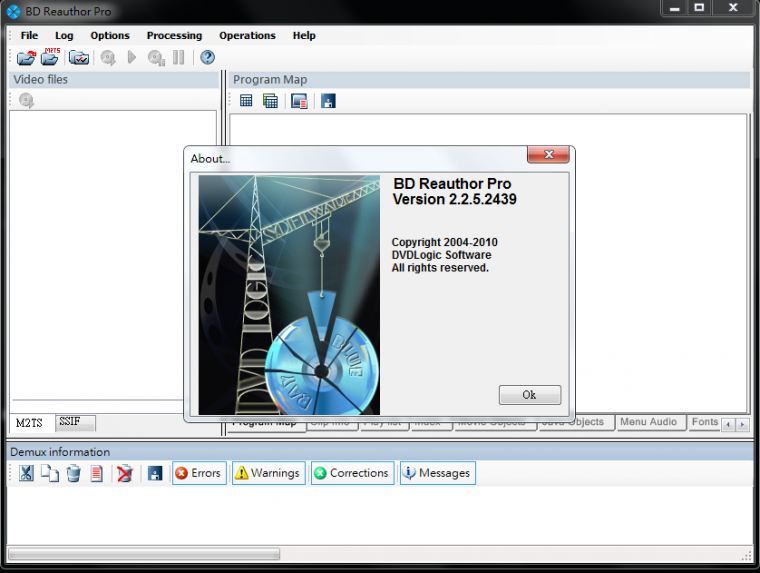This screenshot has height=573, width=760.
Task: Switch to the Menu Audio tab
Action: (x=649, y=423)
